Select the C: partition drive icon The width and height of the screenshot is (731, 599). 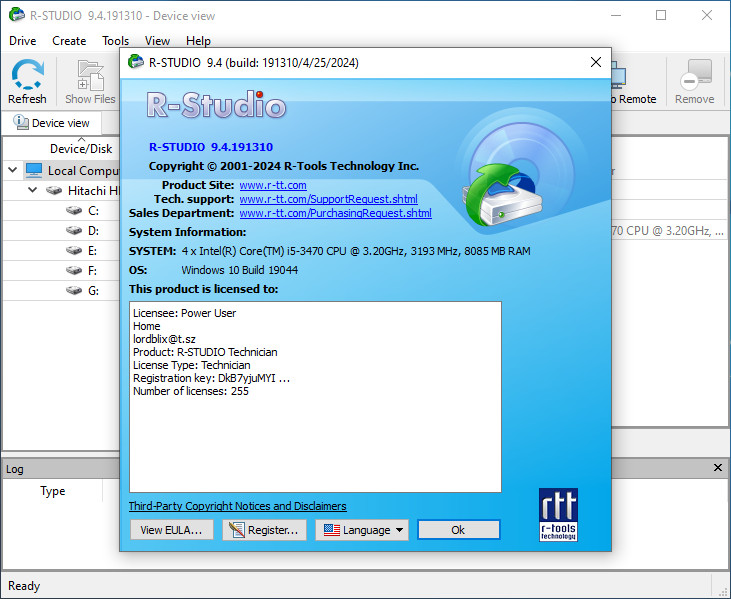[74, 211]
